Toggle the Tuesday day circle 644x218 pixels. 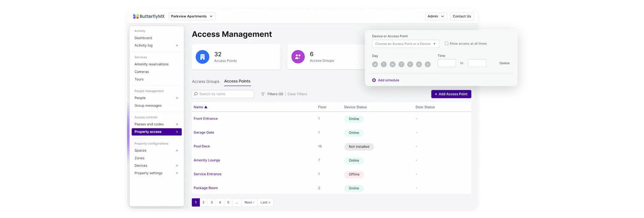[384, 64]
